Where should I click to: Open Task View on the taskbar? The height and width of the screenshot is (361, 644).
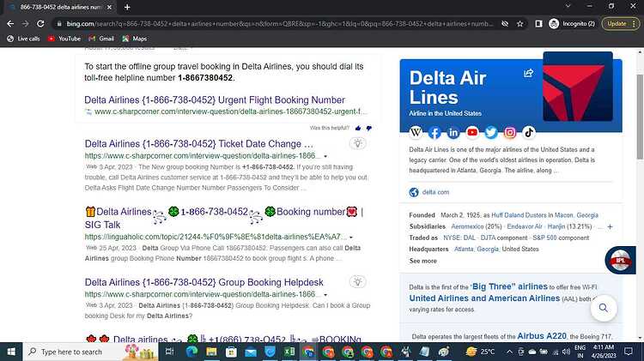click(169, 352)
